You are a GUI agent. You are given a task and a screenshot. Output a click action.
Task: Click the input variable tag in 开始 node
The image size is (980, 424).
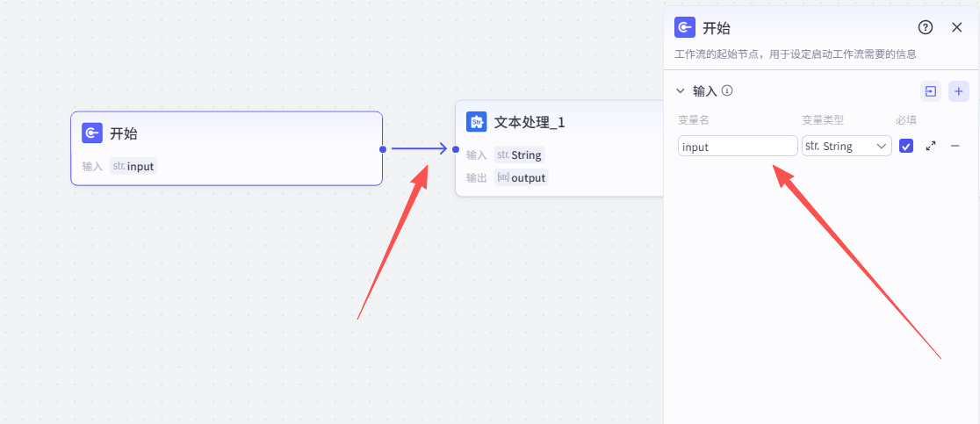pyautogui.click(x=133, y=166)
